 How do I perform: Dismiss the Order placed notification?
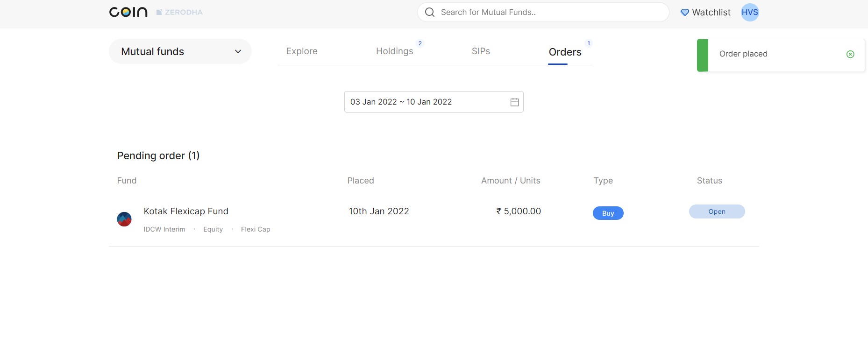[850, 54]
